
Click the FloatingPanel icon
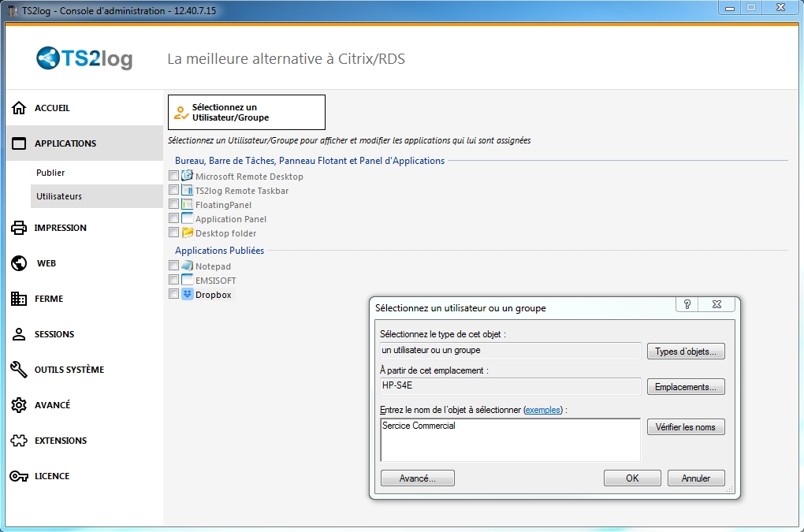(x=187, y=204)
